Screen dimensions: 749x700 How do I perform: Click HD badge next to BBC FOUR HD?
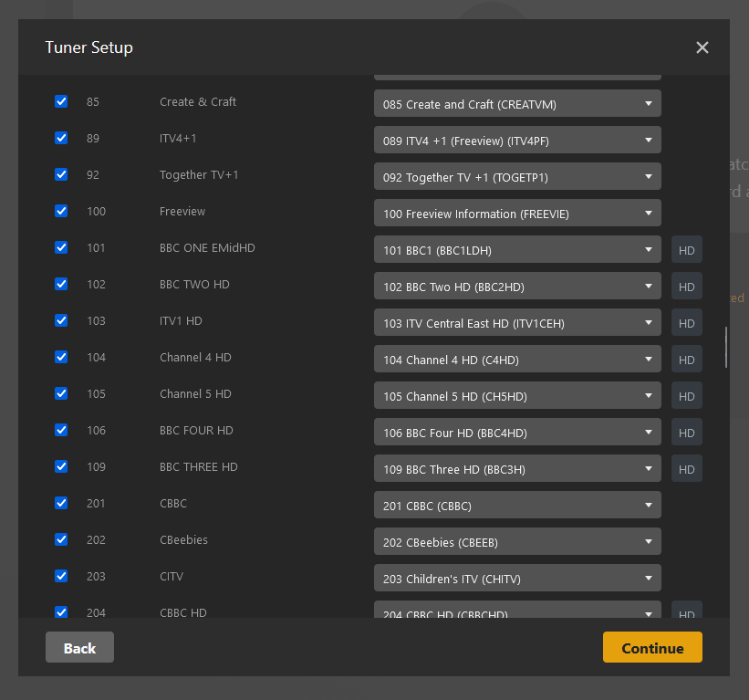pyautogui.click(x=686, y=433)
